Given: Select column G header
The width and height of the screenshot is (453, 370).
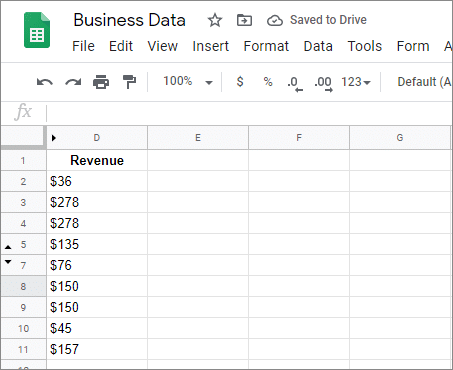Looking at the screenshot, I should point(400,138).
